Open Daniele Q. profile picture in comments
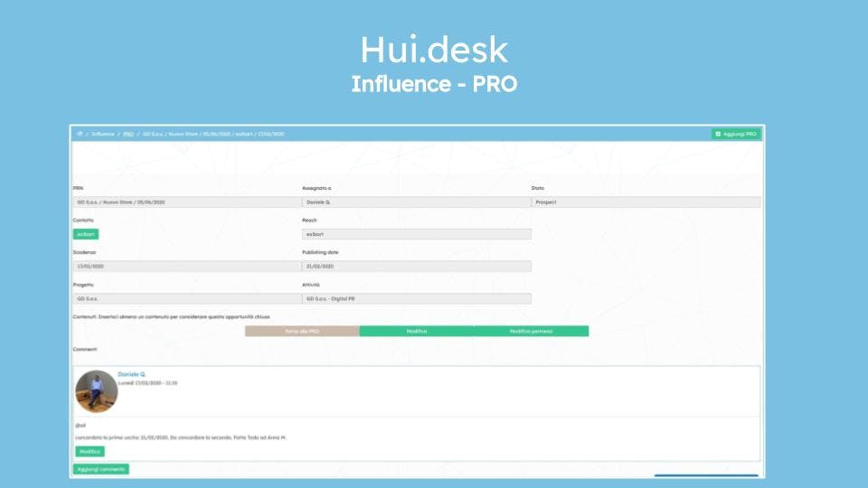Viewport: 868px width, 488px height. click(x=97, y=391)
